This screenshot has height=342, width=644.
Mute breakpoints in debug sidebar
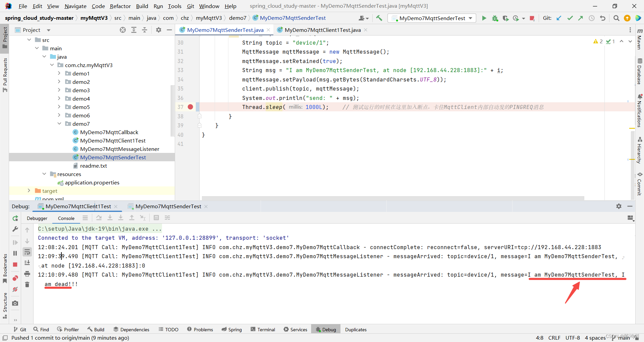pos(15,289)
